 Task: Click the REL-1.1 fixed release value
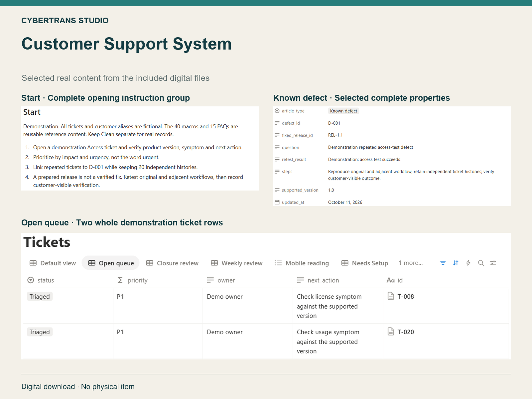pos(335,135)
